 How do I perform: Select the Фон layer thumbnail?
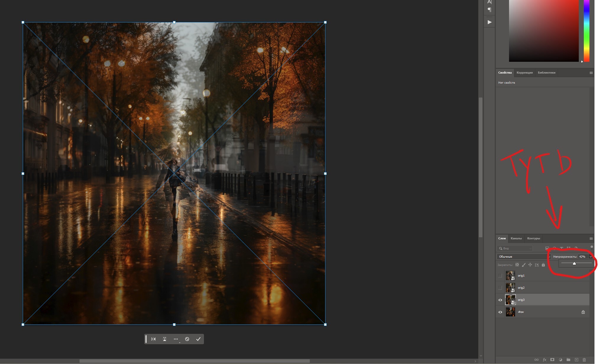[510, 312]
